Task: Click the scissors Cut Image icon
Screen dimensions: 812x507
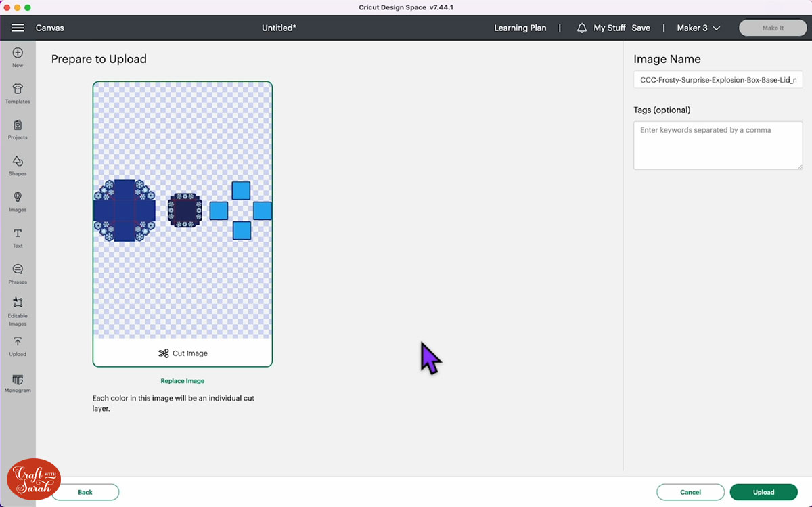Action: 163,353
